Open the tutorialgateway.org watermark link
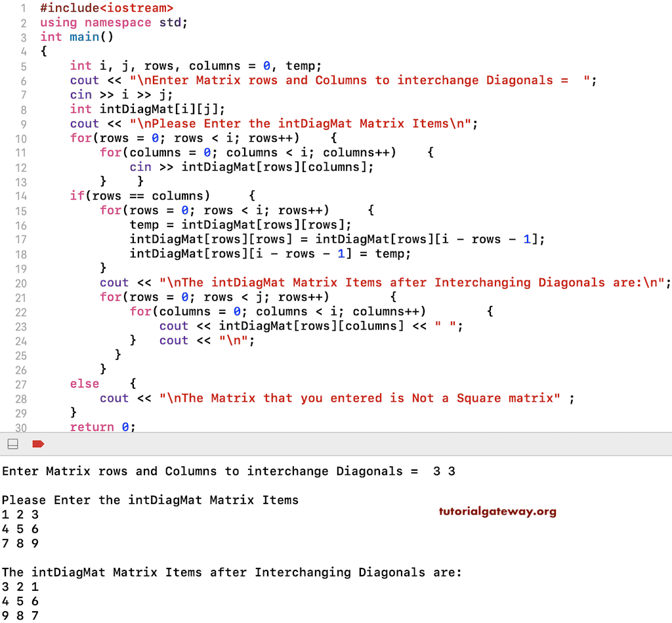 tap(497, 511)
